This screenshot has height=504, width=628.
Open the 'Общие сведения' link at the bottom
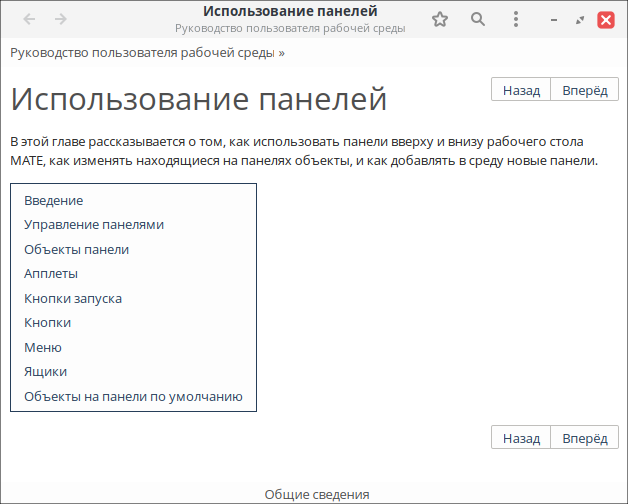tap(317, 495)
